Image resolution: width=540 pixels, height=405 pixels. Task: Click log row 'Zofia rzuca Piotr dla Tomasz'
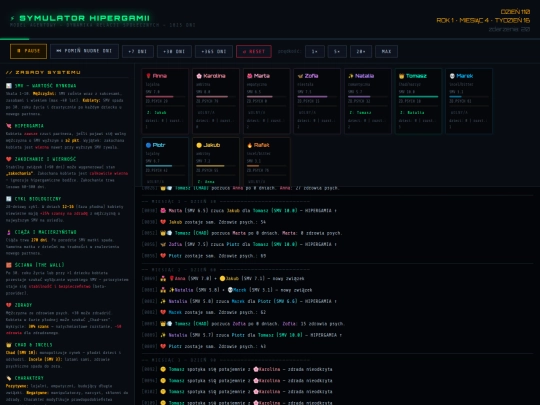tap(337, 244)
